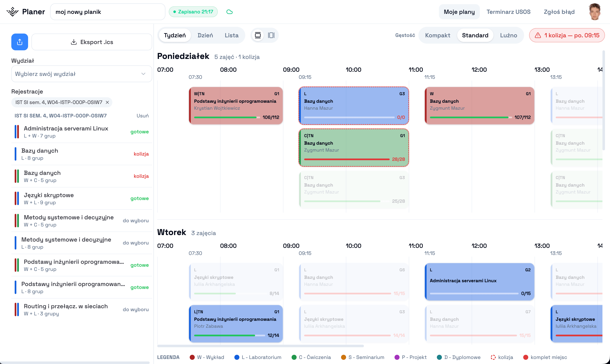Click the Poniedziałek day heading
610x364 pixels.
(183, 56)
